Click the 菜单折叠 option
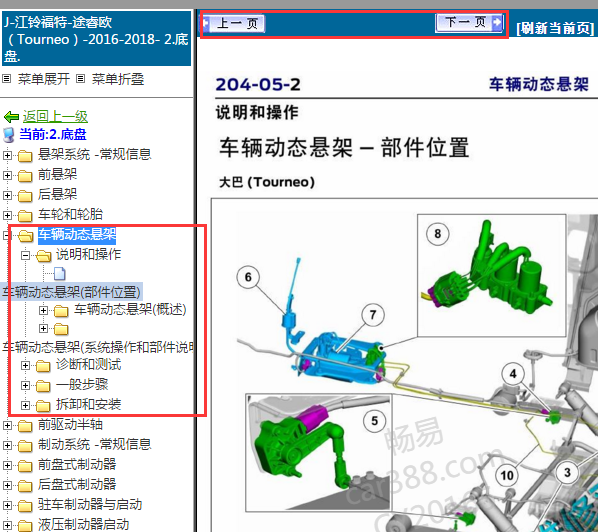598x532 pixels. [x=117, y=79]
